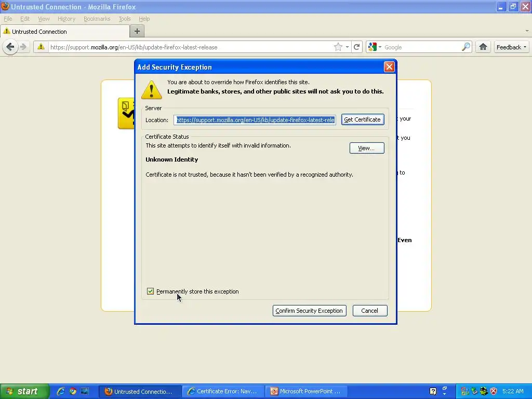Click the View... certificate button
Viewport: 532px width, 399px height.
pyautogui.click(x=366, y=148)
